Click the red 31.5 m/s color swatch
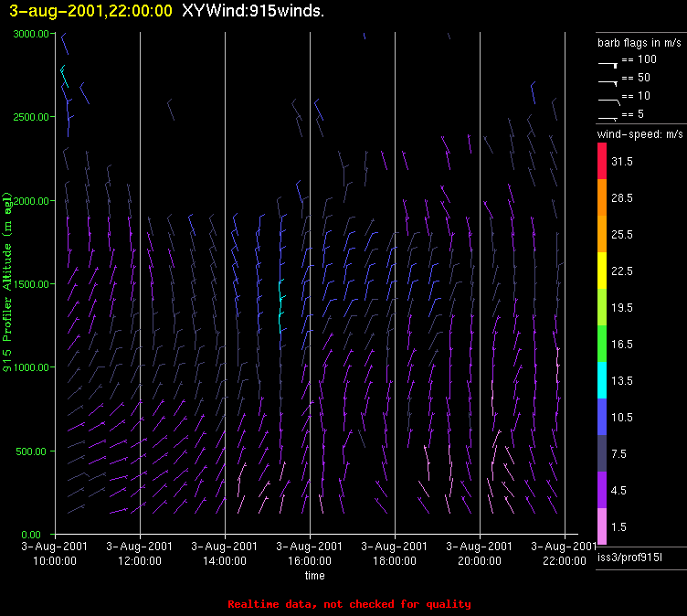 [x=602, y=161]
